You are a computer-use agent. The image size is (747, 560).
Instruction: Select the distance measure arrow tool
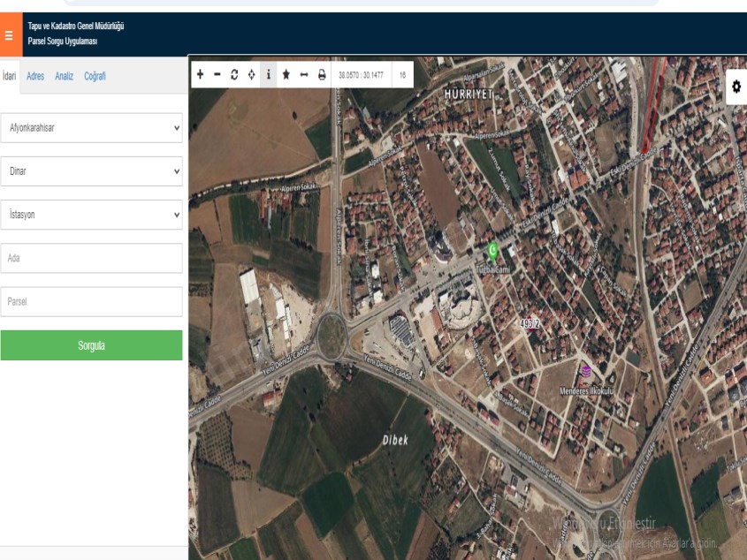click(x=304, y=74)
